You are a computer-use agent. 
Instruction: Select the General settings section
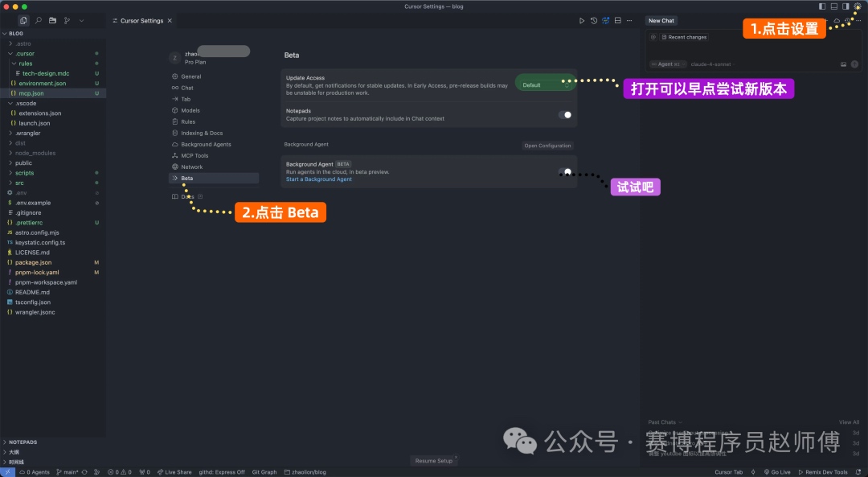[x=214, y=76]
